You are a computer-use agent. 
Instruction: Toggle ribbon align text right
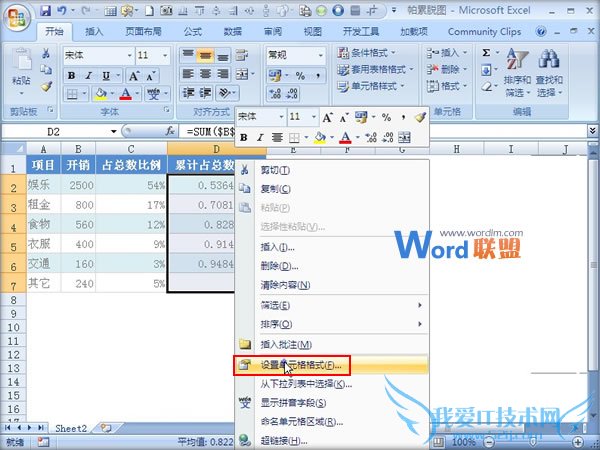(223, 74)
